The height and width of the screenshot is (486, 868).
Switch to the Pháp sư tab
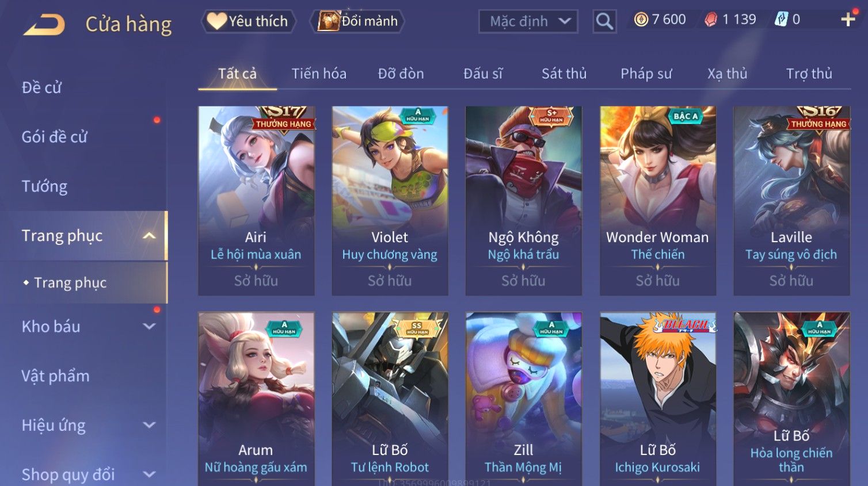[646, 74]
